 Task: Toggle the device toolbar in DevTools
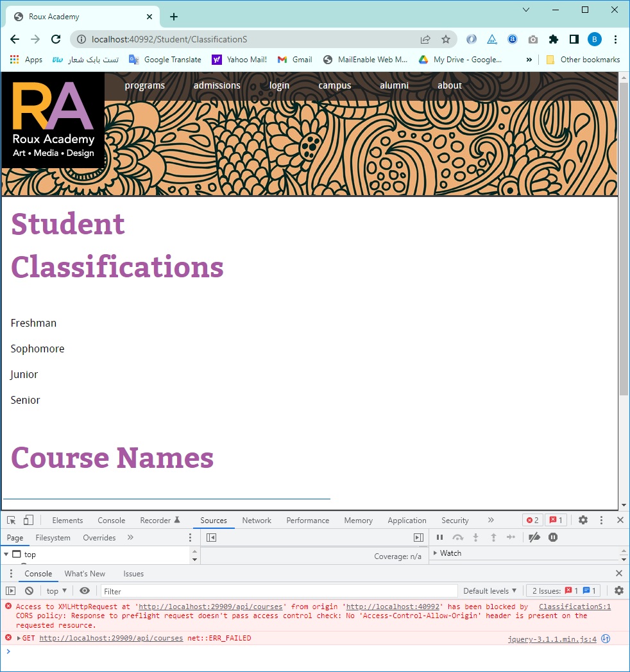tap(28, 520)
